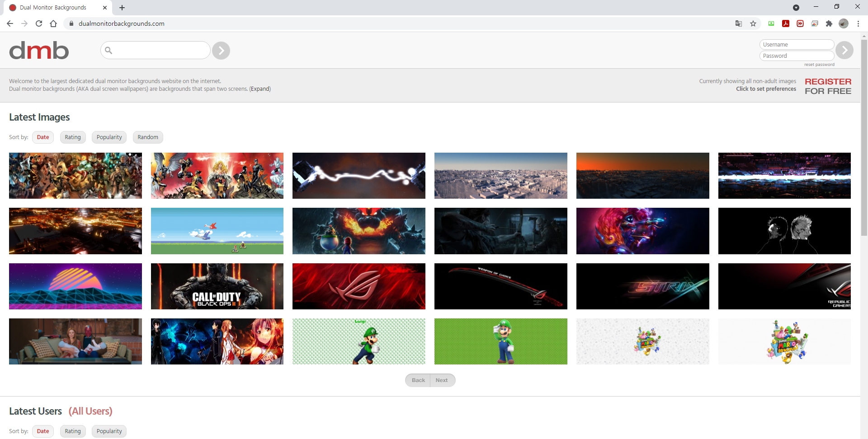Viewport: 868px width, 439px height.
Task: Open the Sword Art Online anime wallpaper
Action: click(217, 341)
